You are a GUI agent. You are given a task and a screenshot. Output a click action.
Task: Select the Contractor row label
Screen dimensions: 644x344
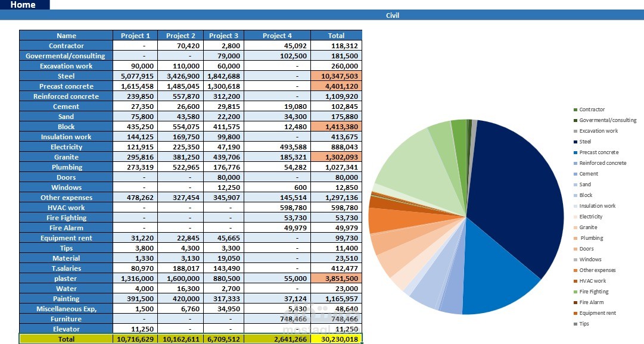point(66,46)
